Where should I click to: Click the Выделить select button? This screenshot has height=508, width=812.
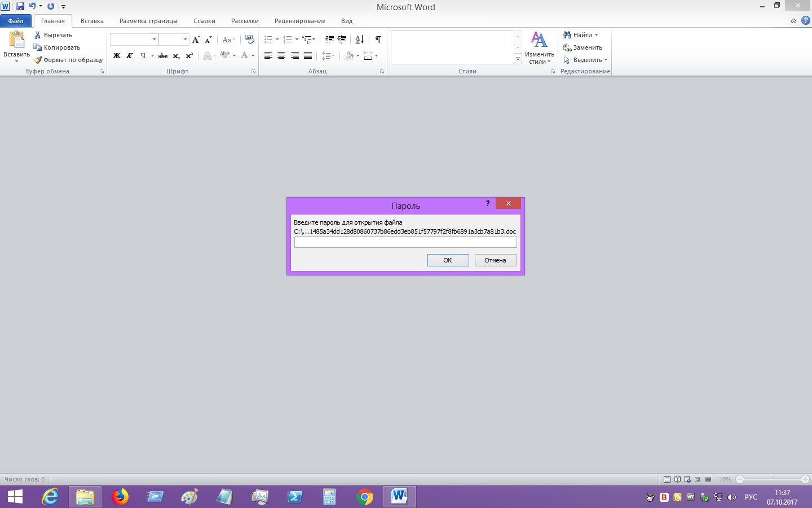tap(585, 60)
